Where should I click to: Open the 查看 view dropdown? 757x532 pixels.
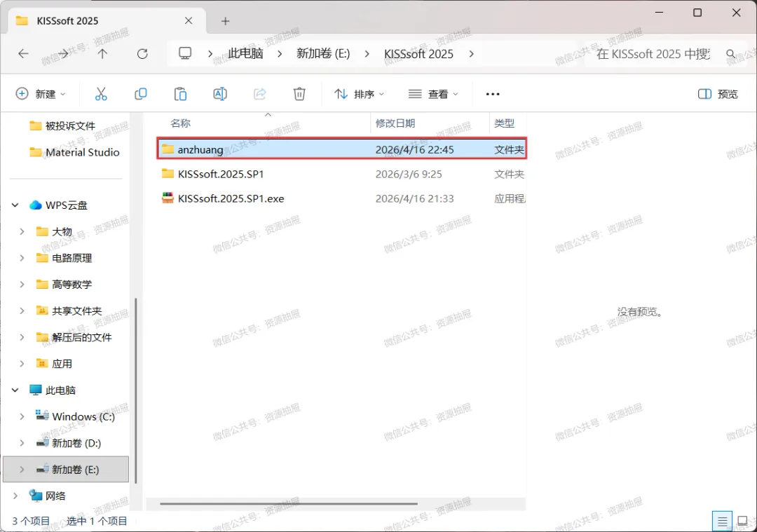pyautogui.click(x=433, y=94)
